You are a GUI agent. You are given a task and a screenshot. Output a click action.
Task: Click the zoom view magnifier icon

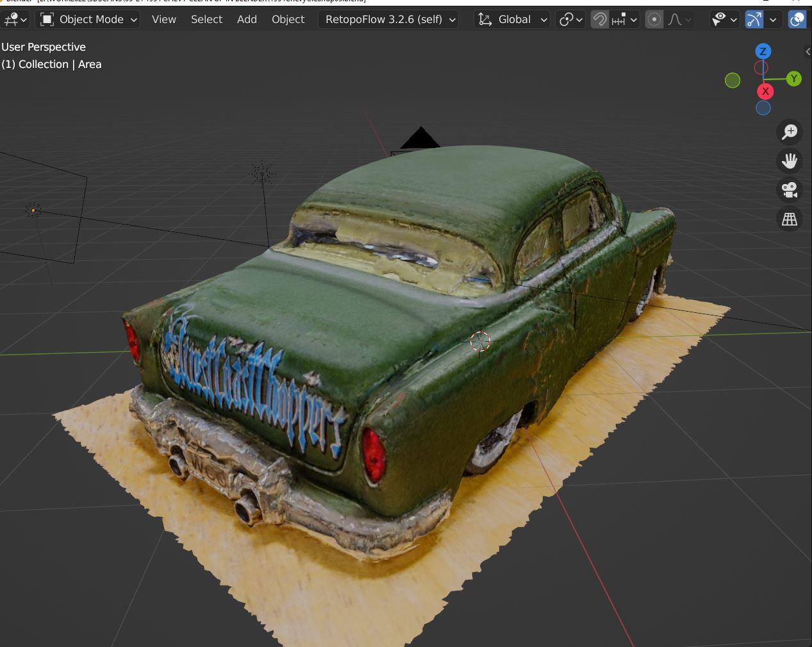point(790,132)
